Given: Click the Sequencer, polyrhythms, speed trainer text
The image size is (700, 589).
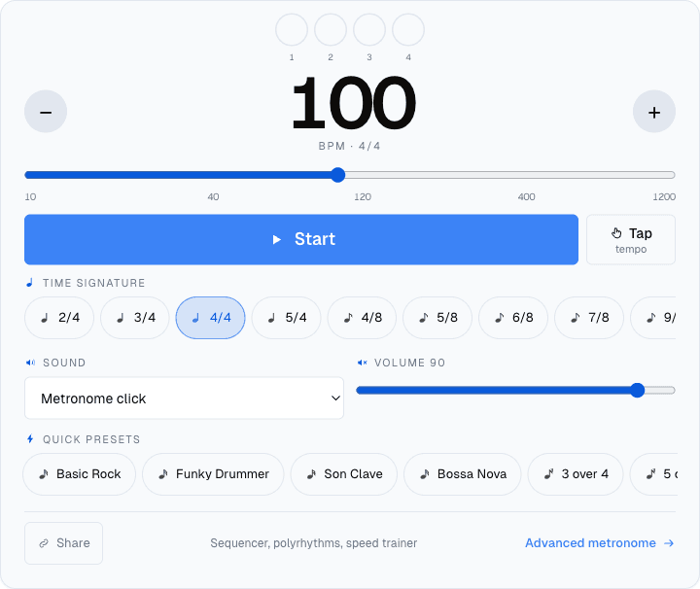Looking at the screenshot, I should coord(314,543).
